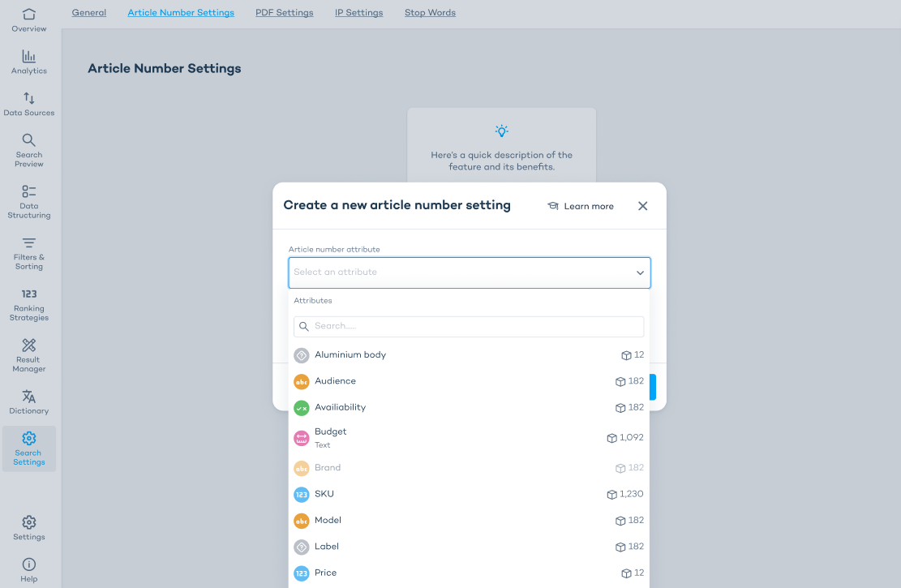Open Analytics in the sidebar
The height and width of the screenshot is (588, 901).
[x=28, y=62]
